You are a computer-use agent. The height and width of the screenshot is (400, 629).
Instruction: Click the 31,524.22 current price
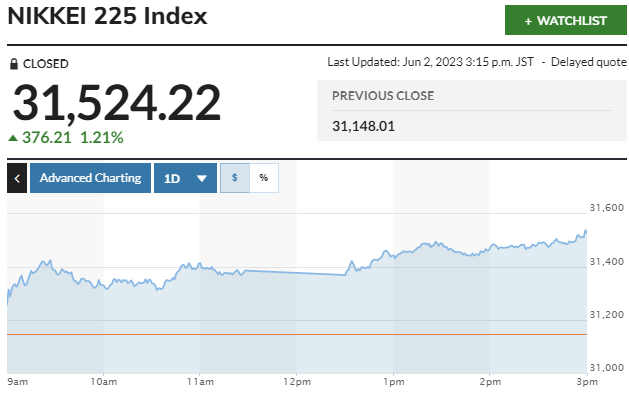coord(116,103)
